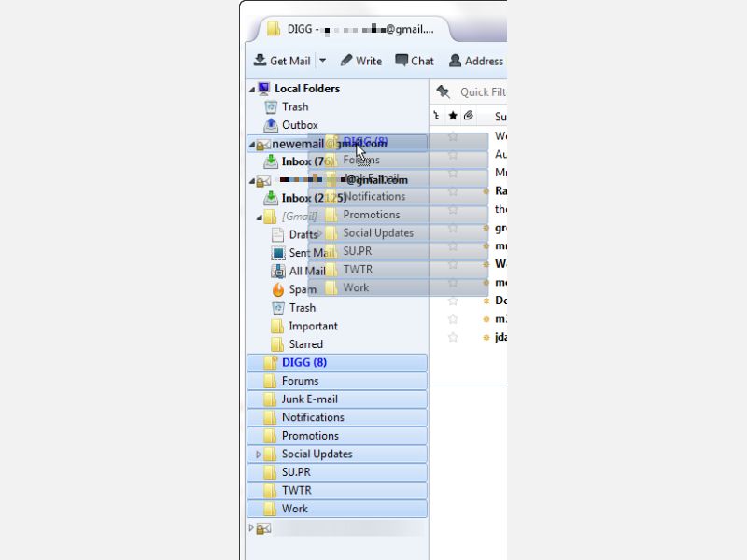Image resolution: width=747 pixels, height=560 pixels.
Task: Click the Quick Filter search field
Action: pyautogui.click(x=482, y=91)
